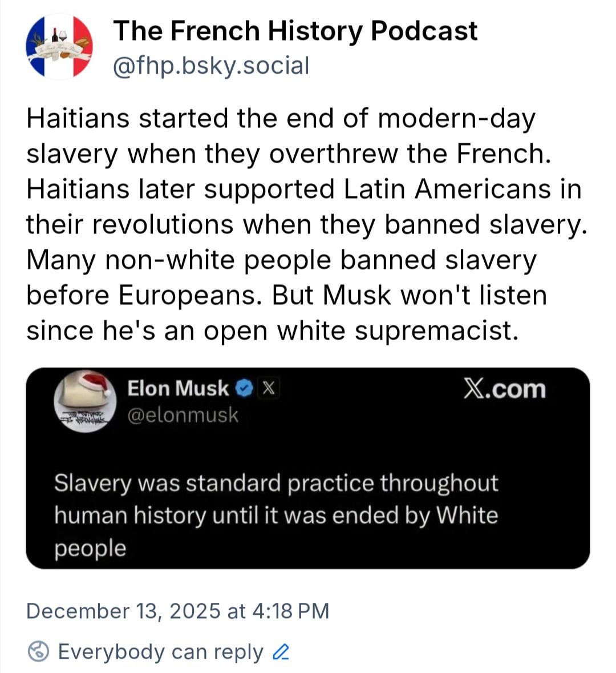Open the December 13, 2025 timestamp
The image size is (616, 673).
click(177, 611)
